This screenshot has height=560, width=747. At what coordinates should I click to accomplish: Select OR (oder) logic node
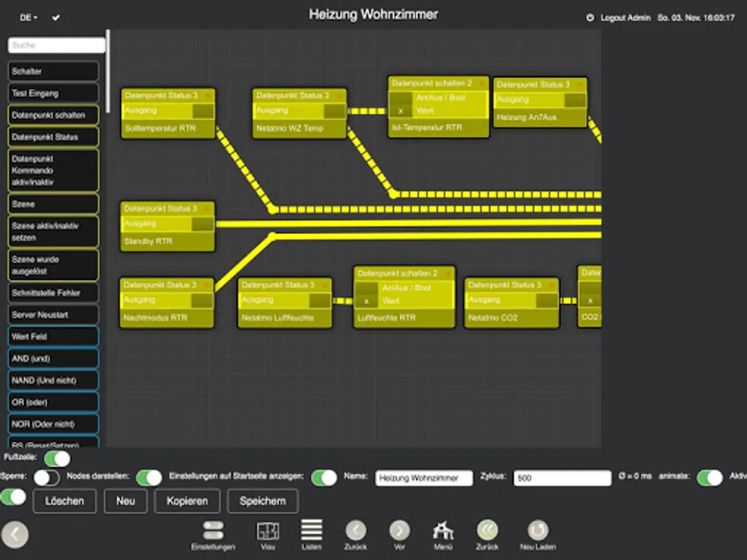click(54, 402)
